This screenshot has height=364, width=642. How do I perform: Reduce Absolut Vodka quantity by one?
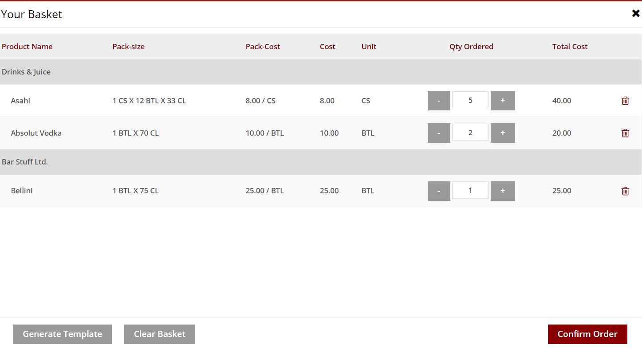439,133
